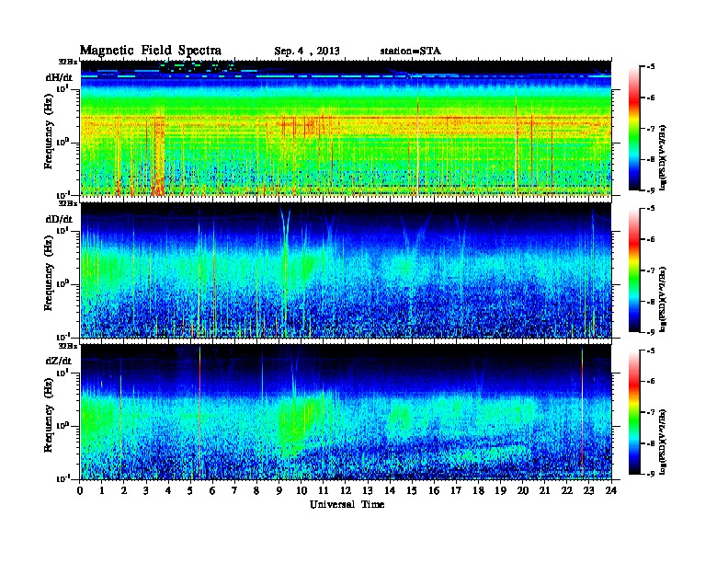The image size is (728, 563).
Task: Click the time axis tick label "21"
Action: pyautogui.click(x=544, y=491)
